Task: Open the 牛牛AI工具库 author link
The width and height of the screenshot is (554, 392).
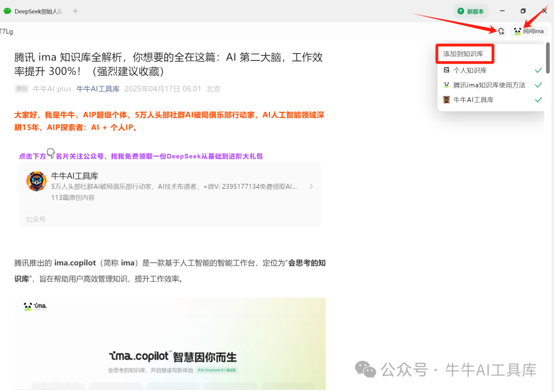Action: click(98, 89)
